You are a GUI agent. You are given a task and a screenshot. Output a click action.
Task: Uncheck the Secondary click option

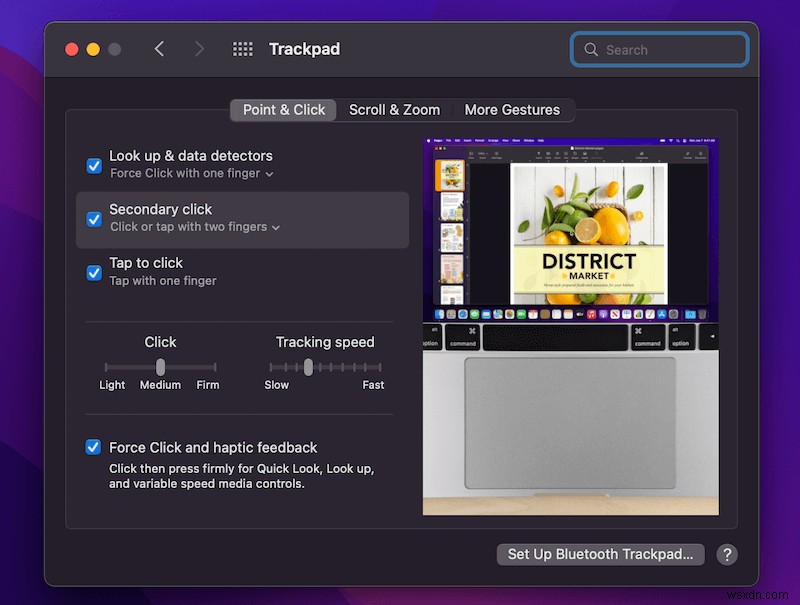93,219
